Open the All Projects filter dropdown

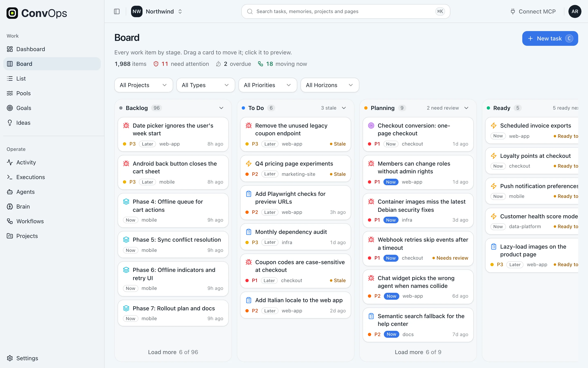144,85
